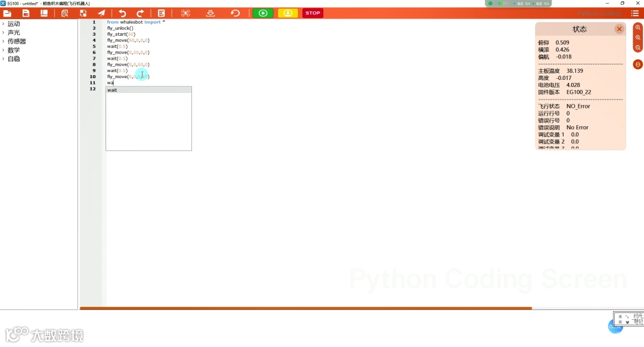The width and height of the screenshot is (644, 347).
Task: Select the 自稳 tree label
Action: coord(14,58)
